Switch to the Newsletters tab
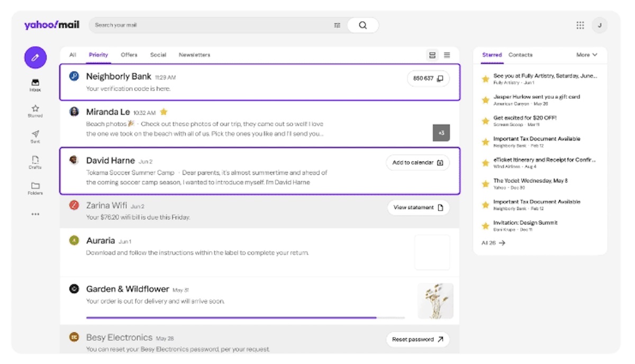This screenshot has width=635, height=364. click(x=194, y=55)
